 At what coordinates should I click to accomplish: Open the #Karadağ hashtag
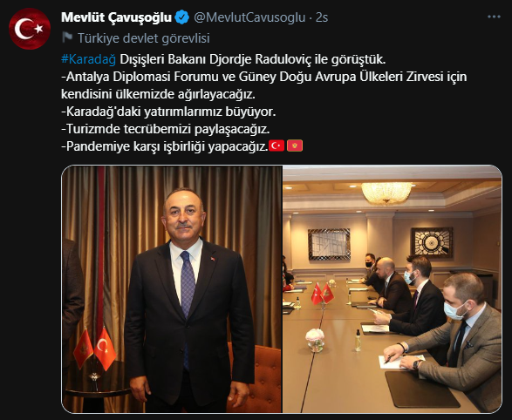point(88,59)
